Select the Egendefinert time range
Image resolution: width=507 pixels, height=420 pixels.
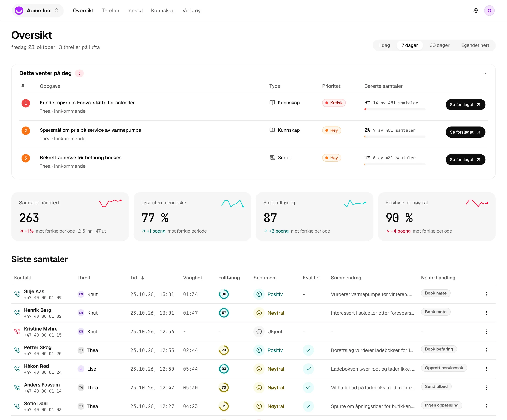pyautogui.click(x=475, y=45)
